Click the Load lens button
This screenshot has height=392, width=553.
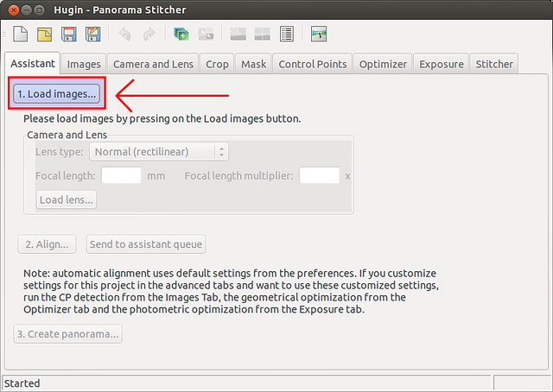[x=67, y=199]
